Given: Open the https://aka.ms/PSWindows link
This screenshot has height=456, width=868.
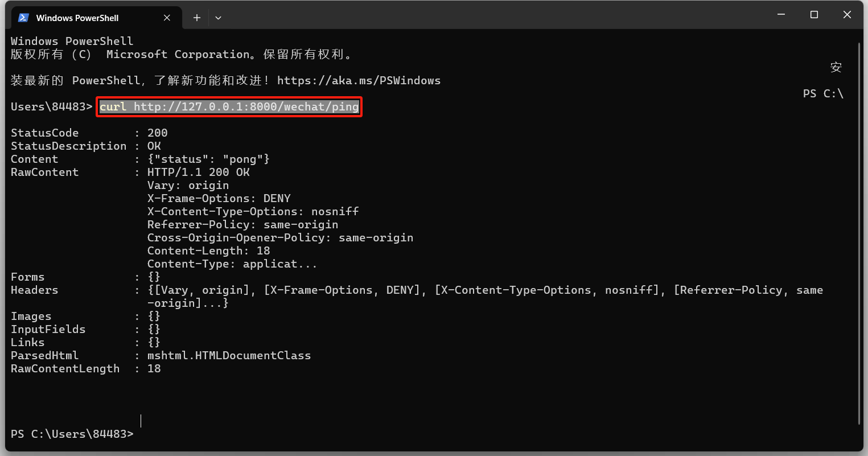Looking at the screenshot, I should click(359, 81).
